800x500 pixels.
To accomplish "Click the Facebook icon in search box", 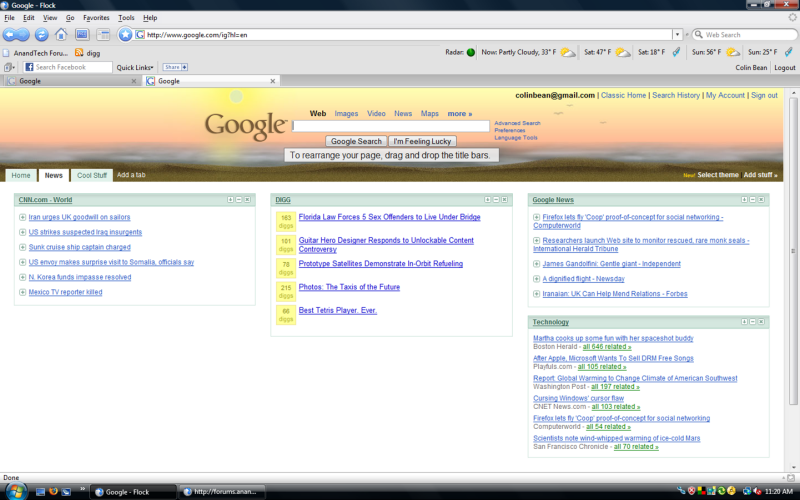I will tap(29, 67).
